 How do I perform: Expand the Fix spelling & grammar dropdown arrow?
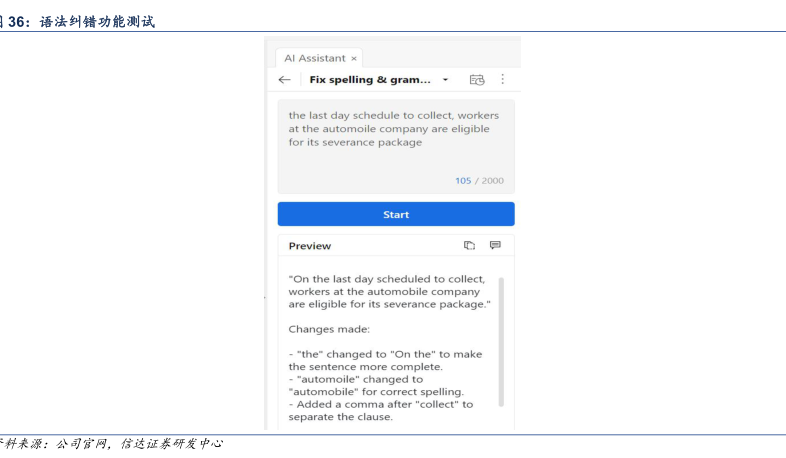[x=446, y=80]
